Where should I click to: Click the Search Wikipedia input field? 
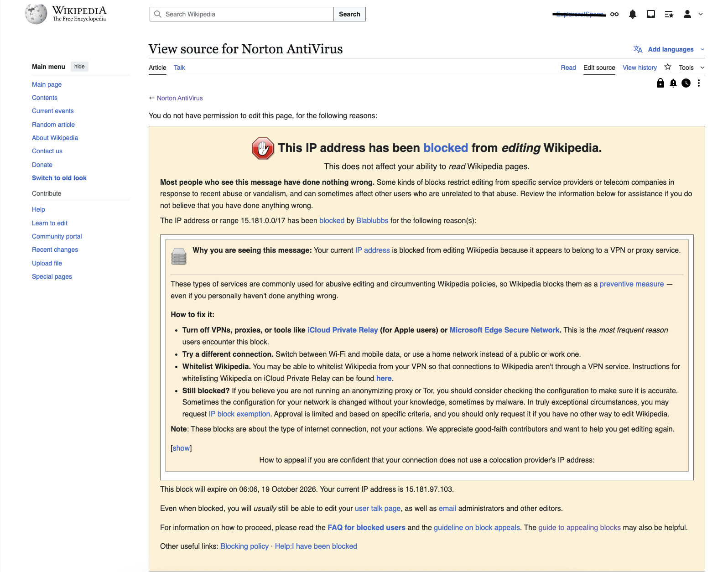point(246,14)
